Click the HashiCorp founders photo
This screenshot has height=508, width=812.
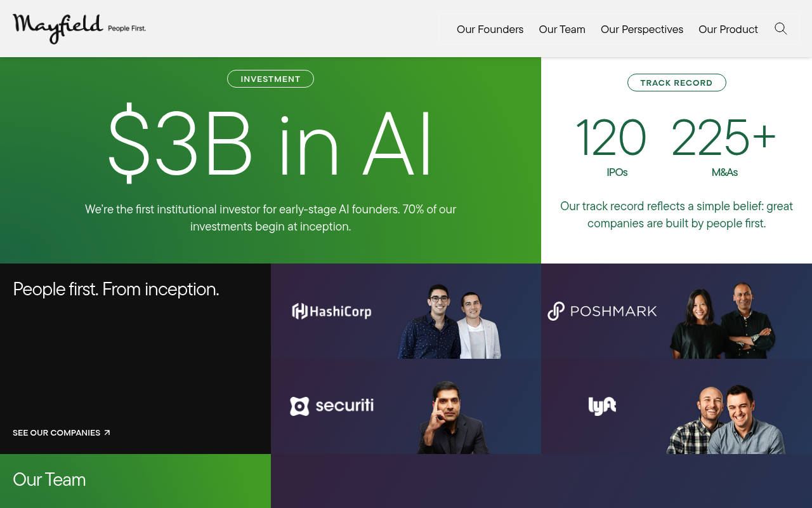450,321
